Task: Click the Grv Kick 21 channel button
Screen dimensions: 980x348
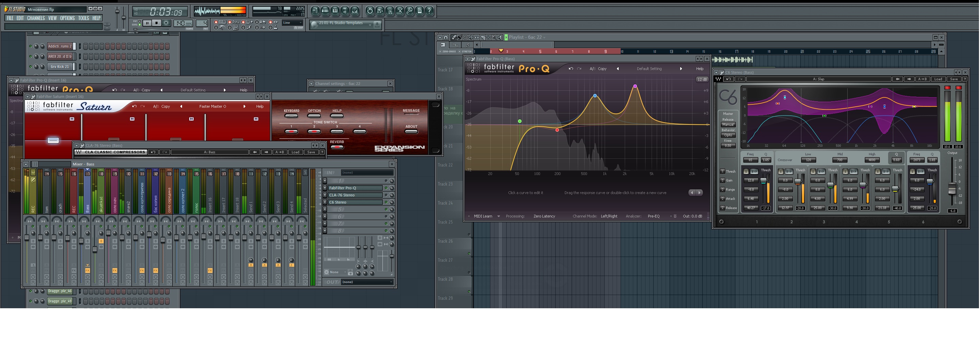Action: point(60,67)
